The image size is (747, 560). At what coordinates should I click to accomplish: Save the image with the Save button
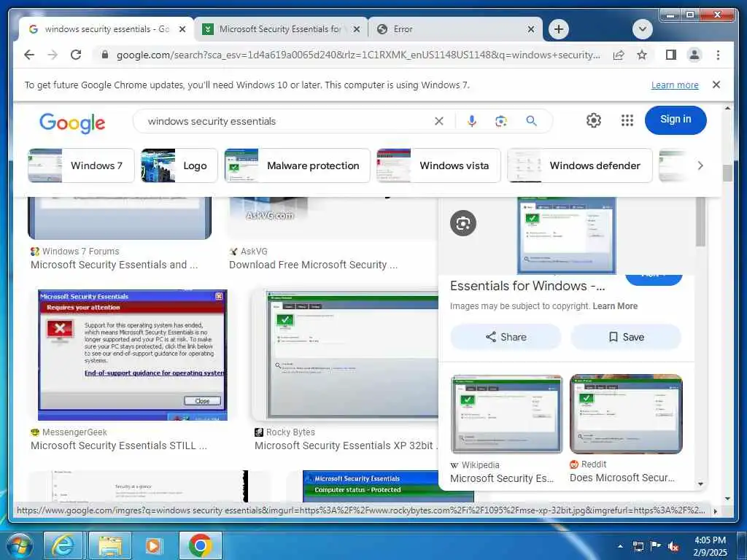626,337
